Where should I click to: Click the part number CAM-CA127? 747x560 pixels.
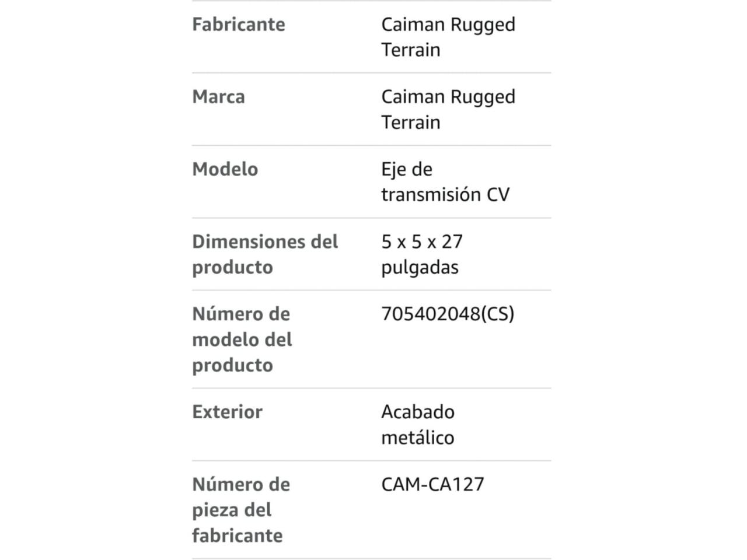tap(433, 484)
